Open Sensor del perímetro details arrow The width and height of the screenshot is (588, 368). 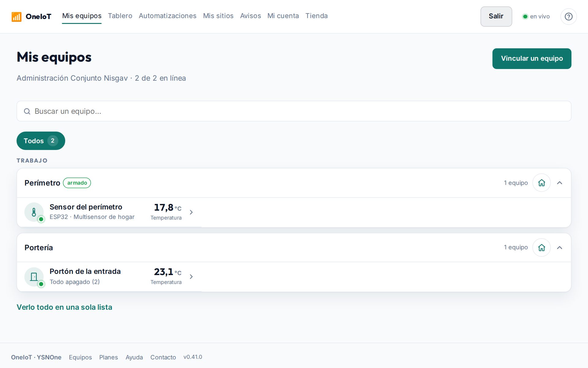click(191, 212)
